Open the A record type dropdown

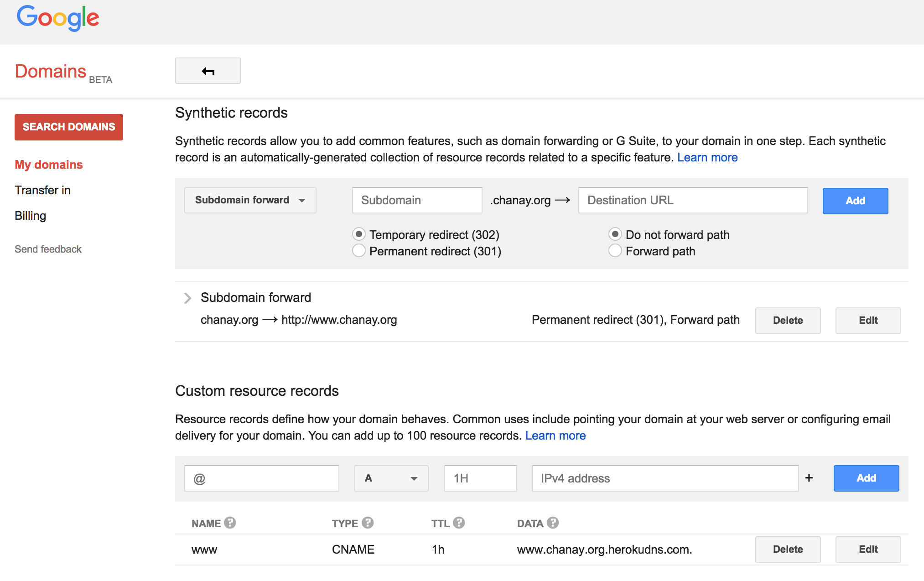point(391,478)
